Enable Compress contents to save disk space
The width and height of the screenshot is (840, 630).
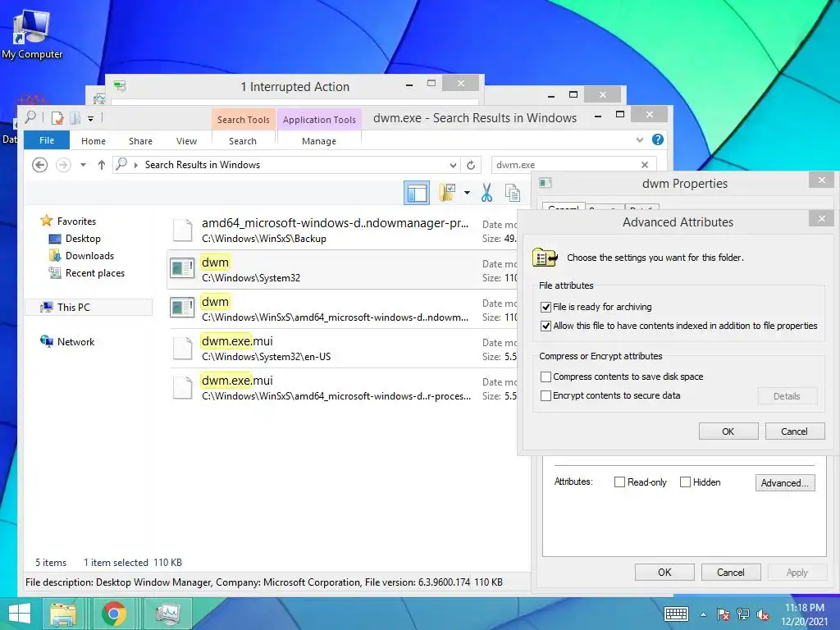pos(546,377)
